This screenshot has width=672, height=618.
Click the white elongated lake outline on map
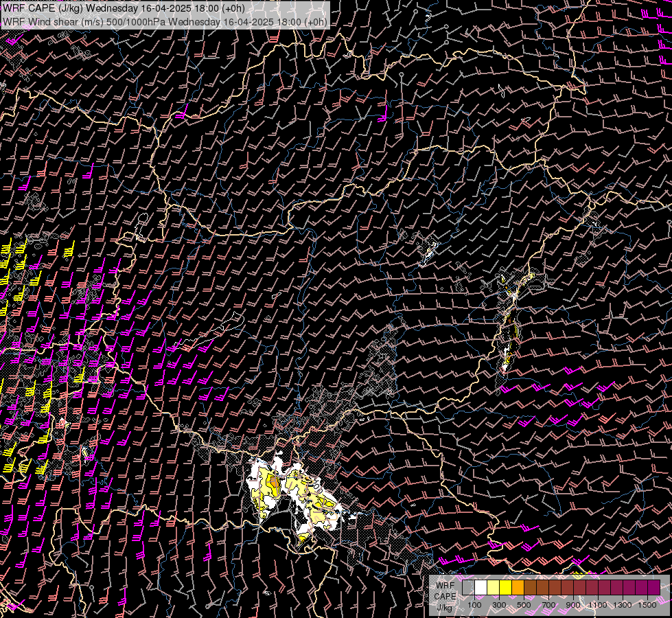point(210,332)
